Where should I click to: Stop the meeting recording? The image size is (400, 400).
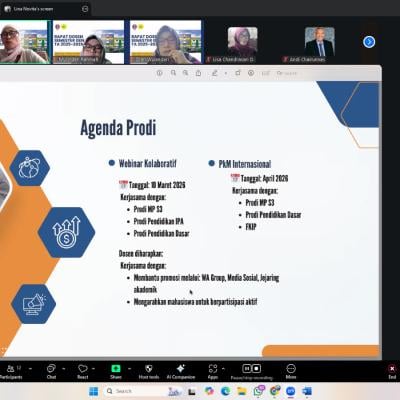(x=256, y=368)
